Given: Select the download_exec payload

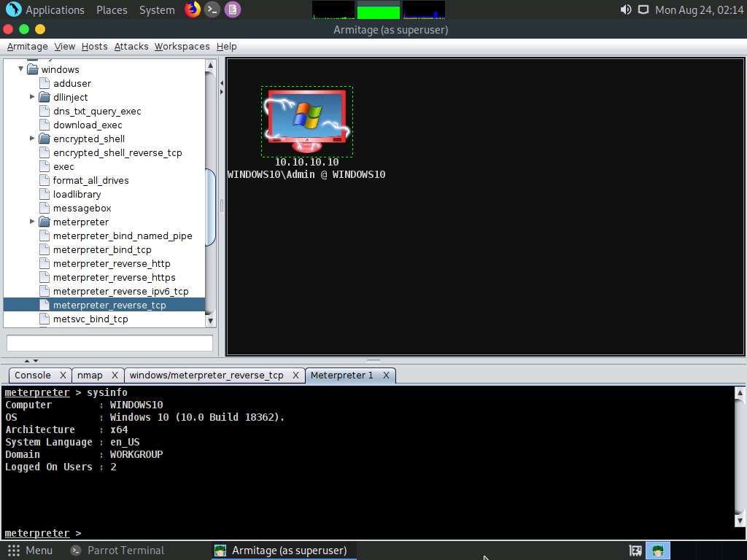Looking at the screenshot, I should click(88, 125).
